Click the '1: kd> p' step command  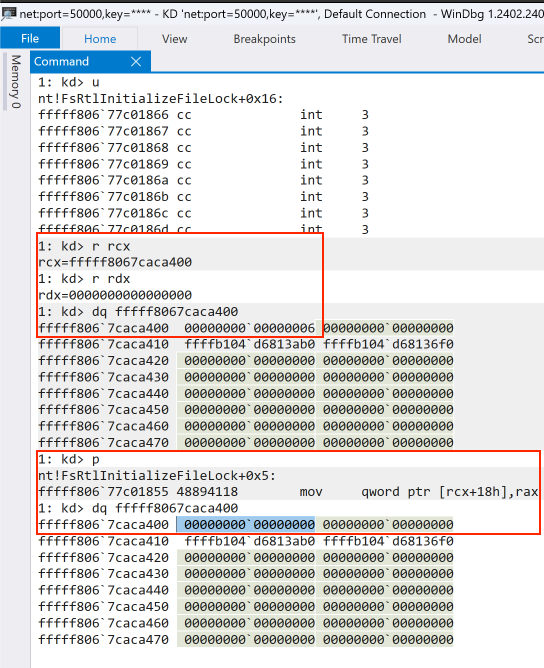click(69, 459)
